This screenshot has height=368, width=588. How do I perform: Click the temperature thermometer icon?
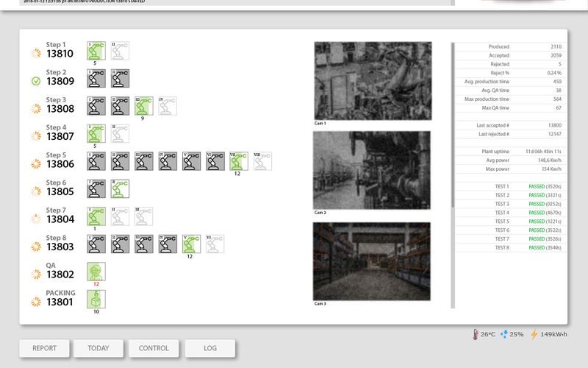pos(476,334)
